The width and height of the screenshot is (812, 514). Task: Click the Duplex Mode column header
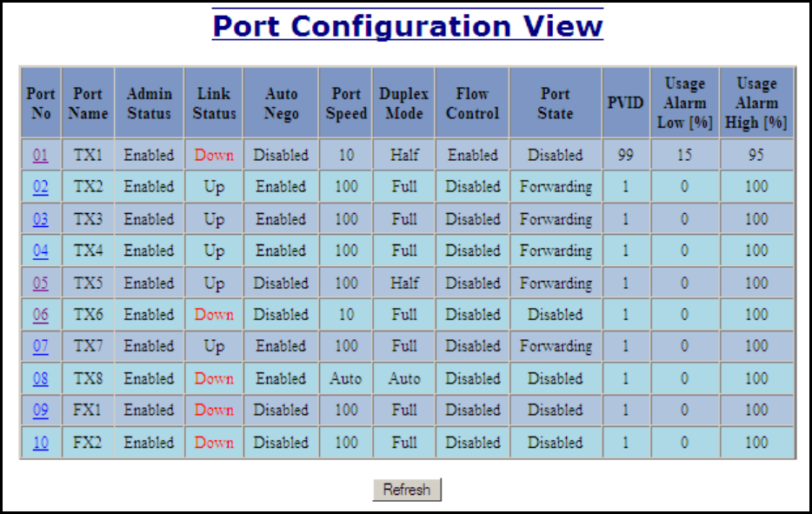403,103
